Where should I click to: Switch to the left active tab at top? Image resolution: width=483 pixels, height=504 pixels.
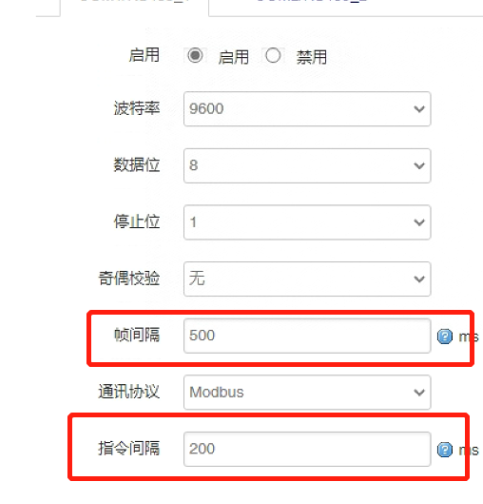(135, 7)
